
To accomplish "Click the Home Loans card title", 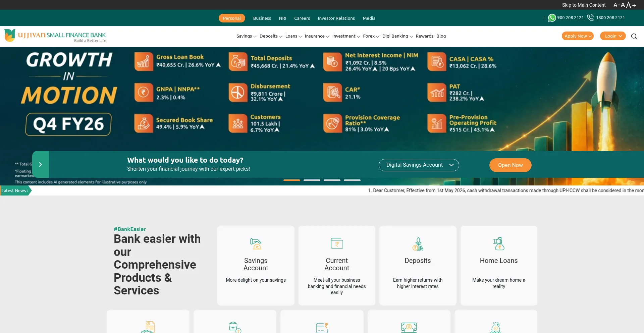I will coord(499,261).
